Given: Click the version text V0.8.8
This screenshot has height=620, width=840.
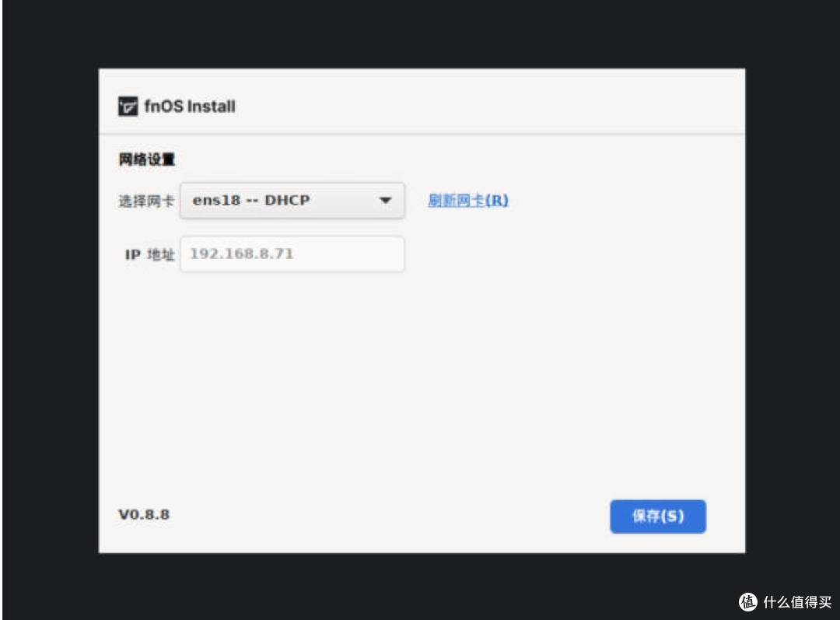Looking at the screenshot, I should 144,514.
